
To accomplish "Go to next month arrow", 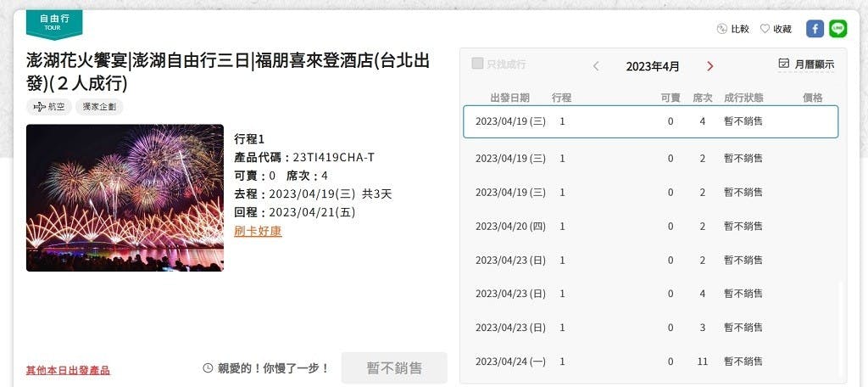I will coord(709,66).
